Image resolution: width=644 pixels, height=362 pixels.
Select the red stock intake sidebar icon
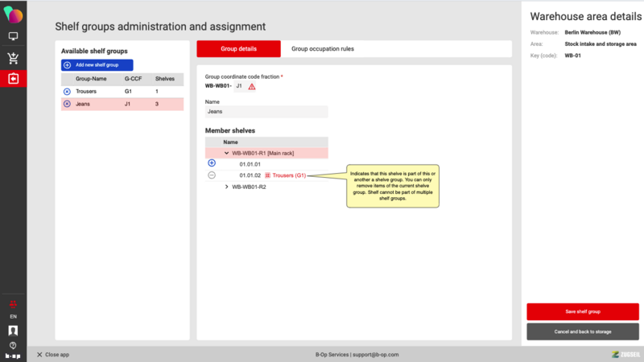(x=13, y=78)
